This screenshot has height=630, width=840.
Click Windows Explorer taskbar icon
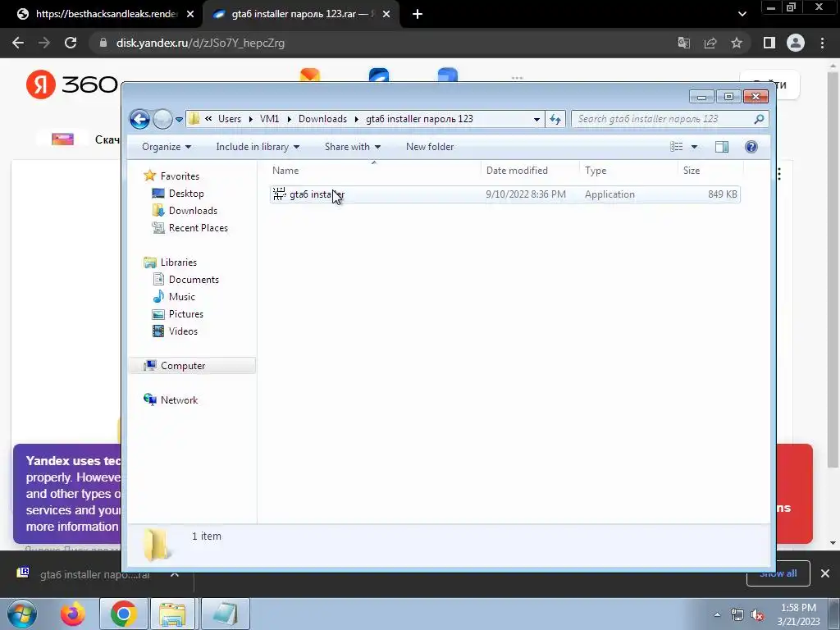point(172,614)
